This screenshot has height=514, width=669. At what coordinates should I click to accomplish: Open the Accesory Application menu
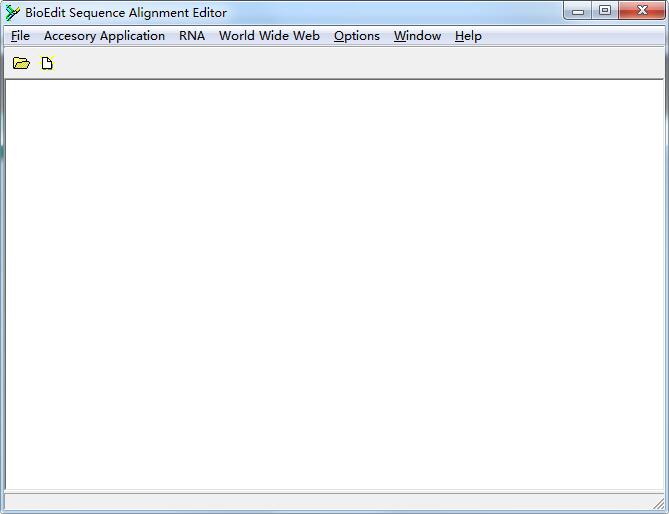tap(105, 36)
